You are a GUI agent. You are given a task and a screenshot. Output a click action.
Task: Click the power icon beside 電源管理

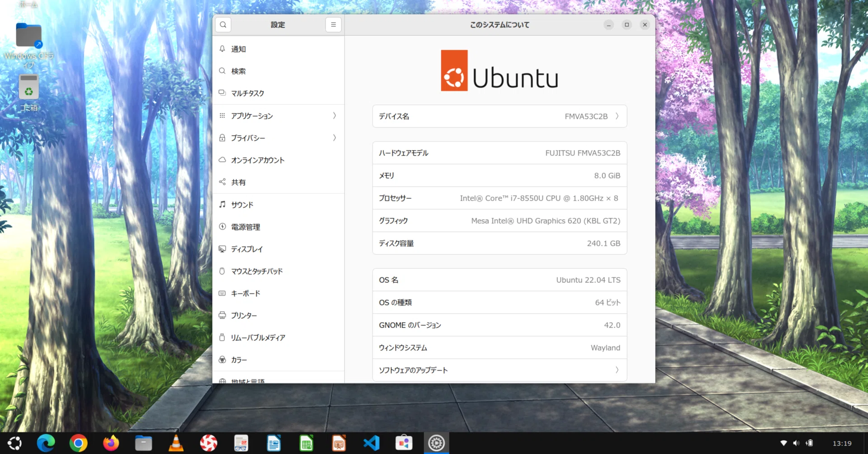[x=222, y=227]
